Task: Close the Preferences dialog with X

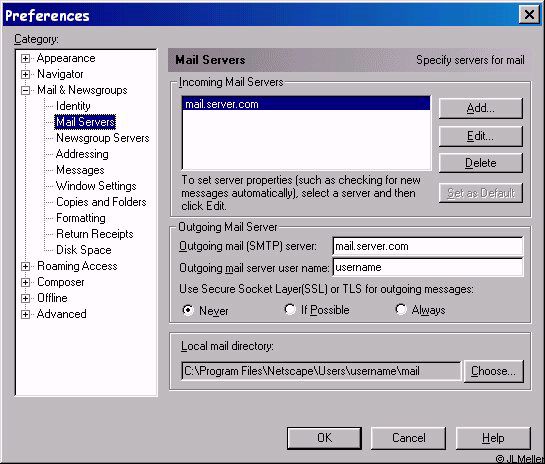Action: 529,15
